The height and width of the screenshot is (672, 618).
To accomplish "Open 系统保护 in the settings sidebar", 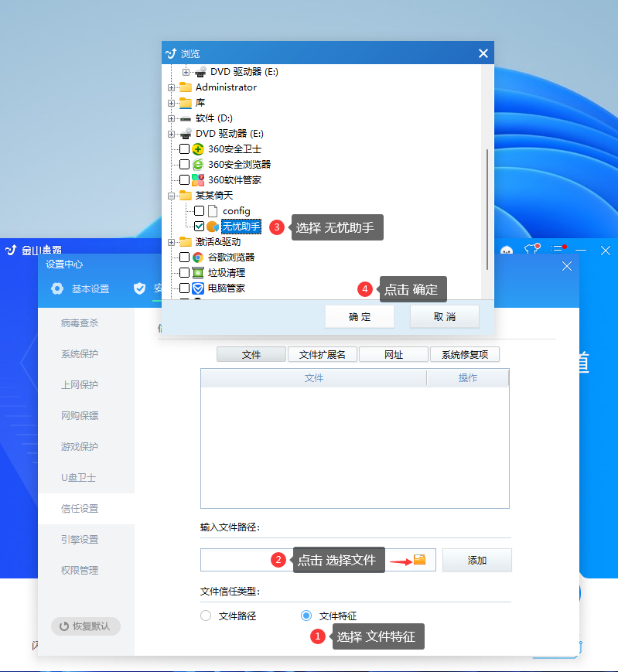I will pyautogui.click(x=80, y=353).
